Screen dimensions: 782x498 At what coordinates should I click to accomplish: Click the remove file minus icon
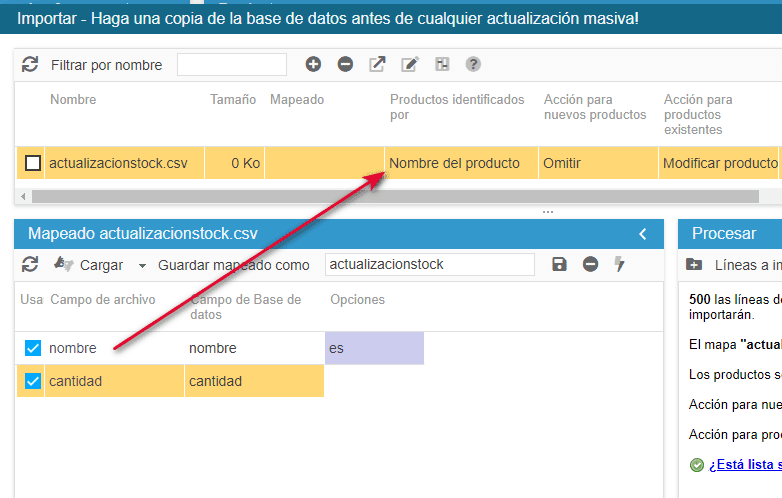345,65
